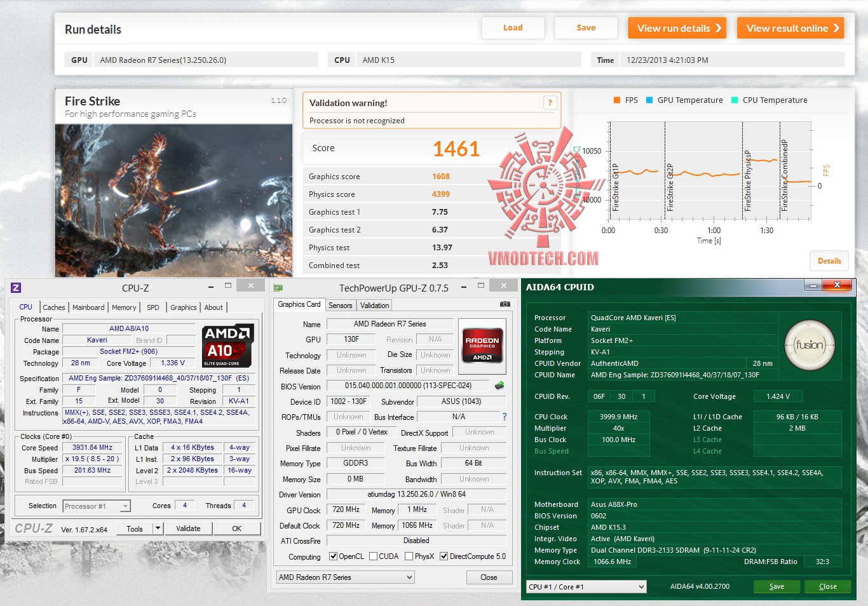868x606 pixels.
Task: Click the Memory Type row in AIDA64
Action: coord(686,550)
